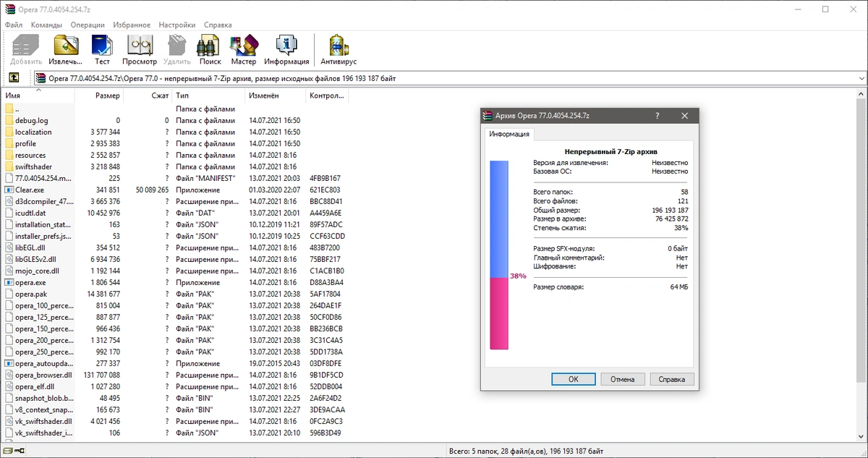Sort by the Размер column header
The width and height of the screenshot is (868, 458).
pyautogui.click(x=99, y=96)
